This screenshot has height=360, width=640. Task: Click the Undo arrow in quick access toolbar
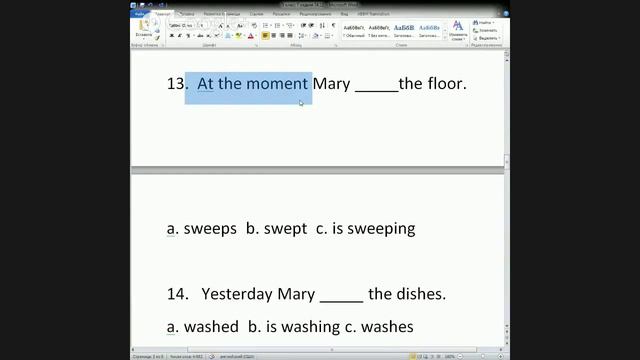150,5
